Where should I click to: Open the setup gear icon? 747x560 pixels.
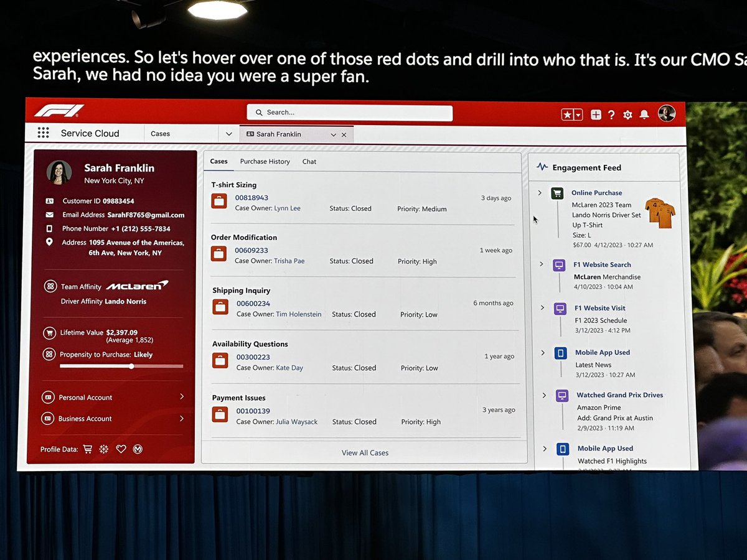pyautogui.click(x=627, y=114)
